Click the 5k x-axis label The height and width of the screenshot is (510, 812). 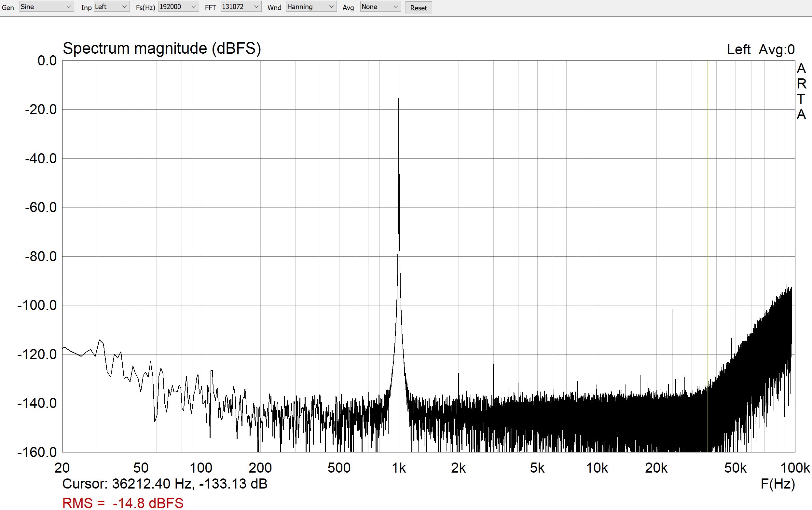537,468
